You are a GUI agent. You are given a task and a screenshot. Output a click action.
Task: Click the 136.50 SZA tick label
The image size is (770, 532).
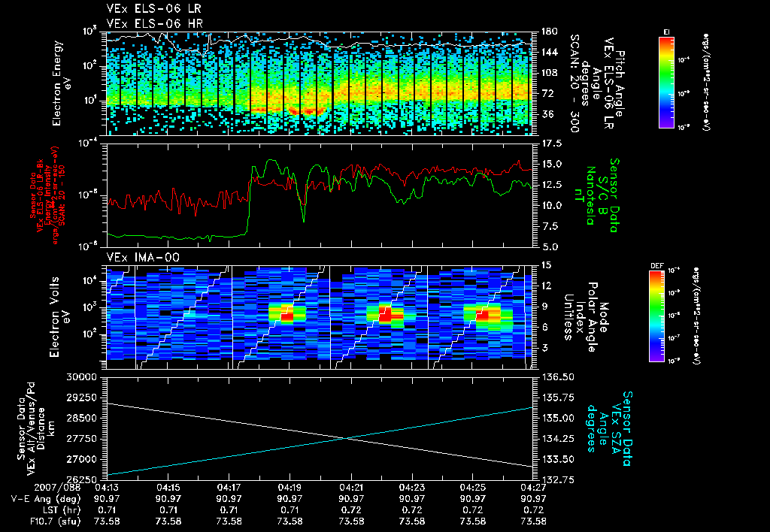(559, 377)
